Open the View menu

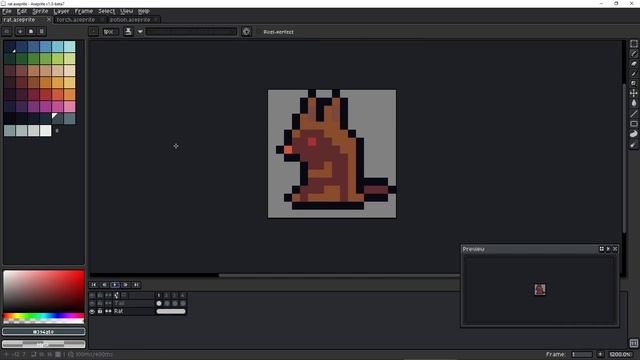click(127, 11)
